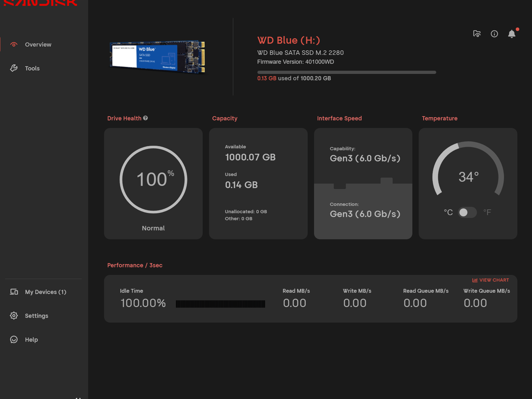Click WD Blue SATA SSD M.2 2280 model text
The height and width of the screenshot is (399, 532).
click(300, 53)
